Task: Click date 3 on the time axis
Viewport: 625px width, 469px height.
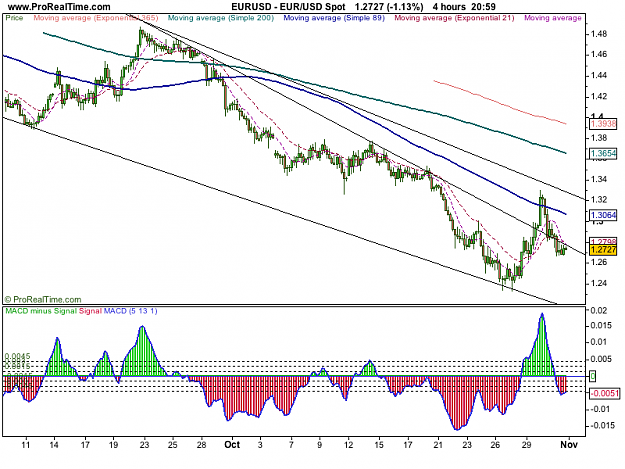Action: [x=260, y=445]
